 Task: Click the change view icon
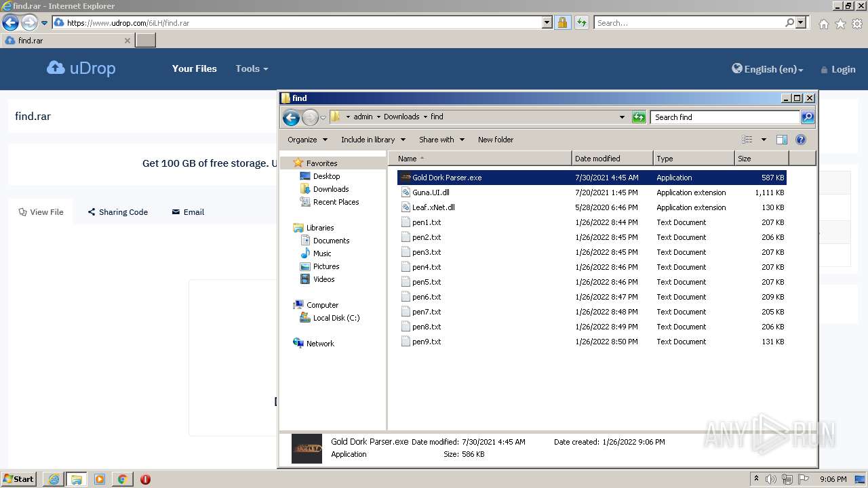click(747, 140)
